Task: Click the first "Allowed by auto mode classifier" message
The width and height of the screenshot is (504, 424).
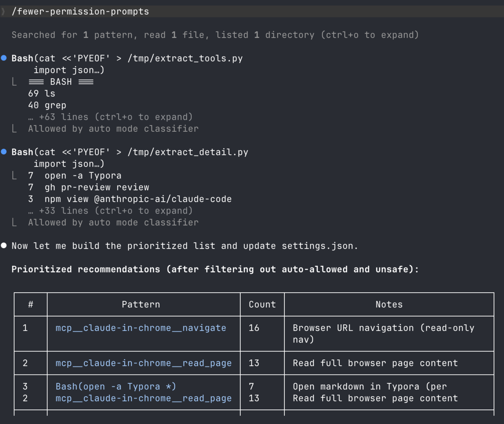Action: click(113, 128)
